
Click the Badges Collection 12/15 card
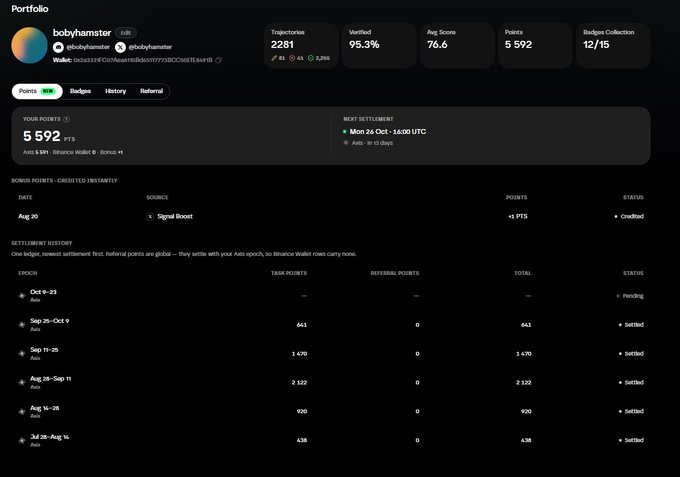pos(613,46)
